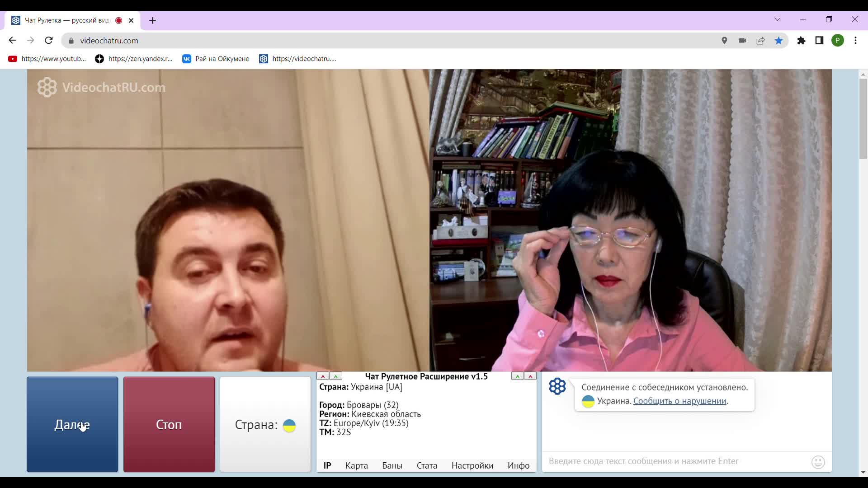The height and width of the screenshot is (488, 868).
Task: Open the Страна country selector
Action: (x=265, y=425)
